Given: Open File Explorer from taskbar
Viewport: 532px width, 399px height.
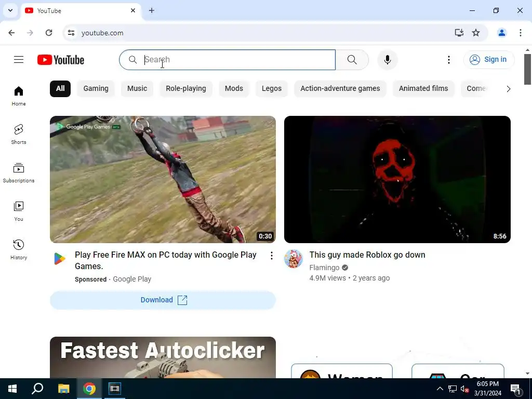Looking at the screenshot, I should [x=63, y=389].
